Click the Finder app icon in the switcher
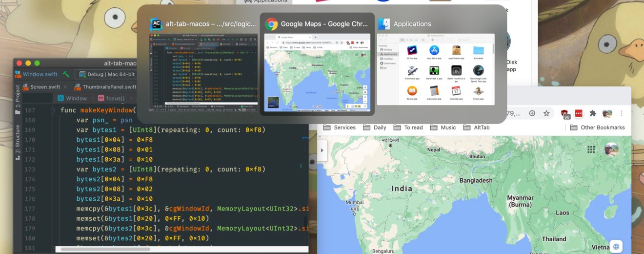Image resolution: width=644 pixels, height=254 pixels. pos(384,24)
